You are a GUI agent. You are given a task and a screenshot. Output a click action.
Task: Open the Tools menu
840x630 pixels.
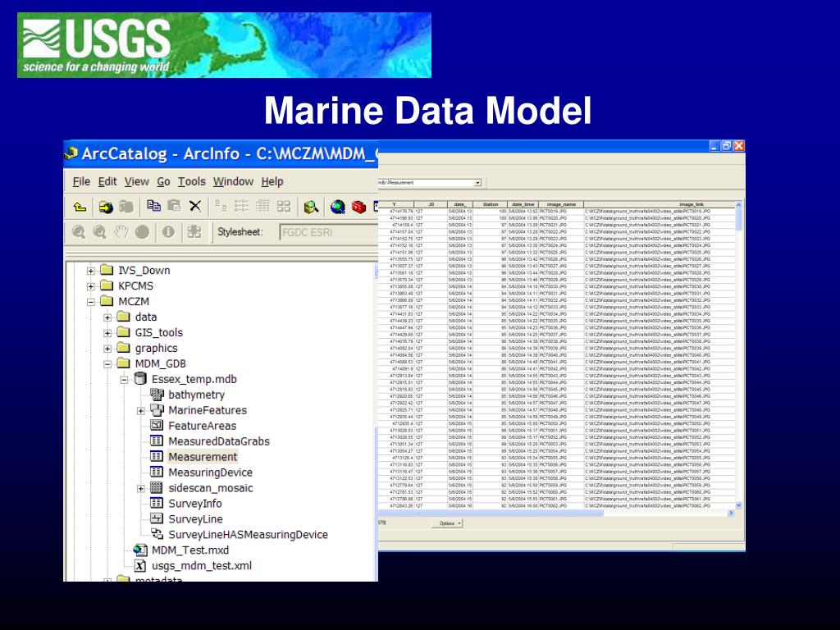point(192,181)
